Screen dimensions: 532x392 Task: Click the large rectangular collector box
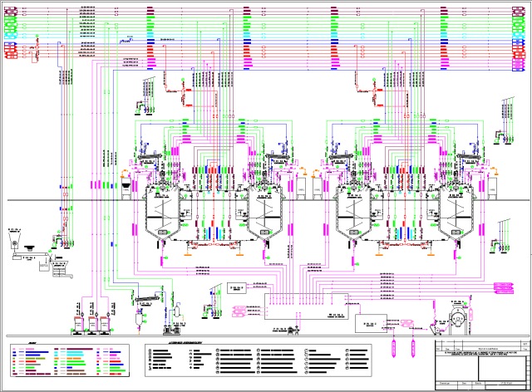(307, 306)
